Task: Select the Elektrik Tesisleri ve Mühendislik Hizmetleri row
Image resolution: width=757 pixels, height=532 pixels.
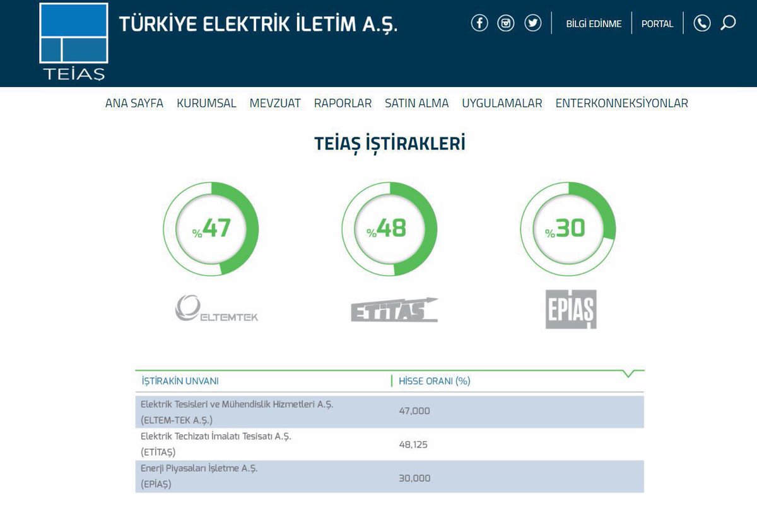Action: pyautogui.click(x=390, y=412)
